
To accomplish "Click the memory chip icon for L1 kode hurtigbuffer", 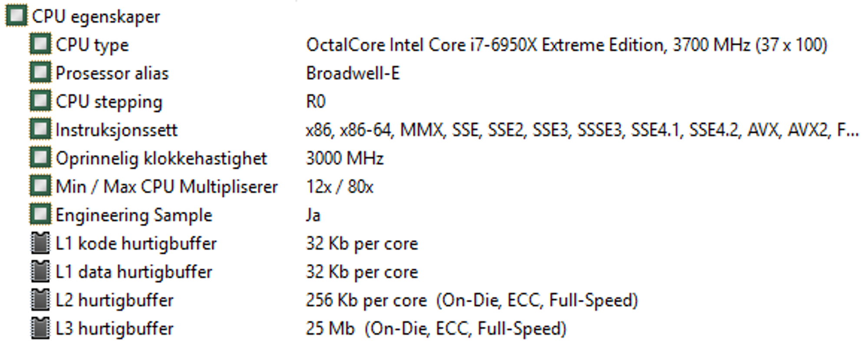I will (40, 243).
